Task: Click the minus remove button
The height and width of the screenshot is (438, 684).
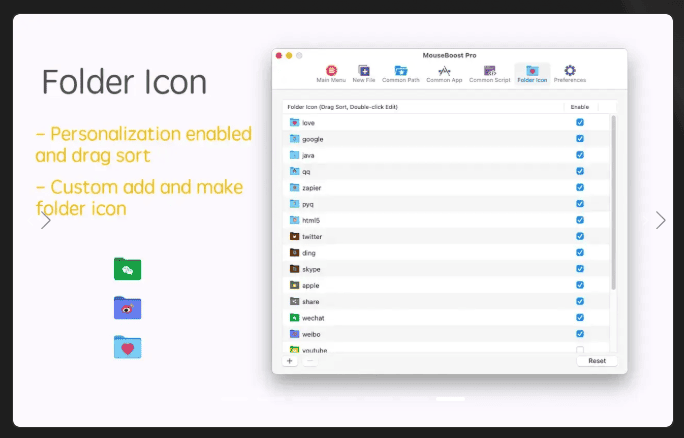Action: pos(310,361)
